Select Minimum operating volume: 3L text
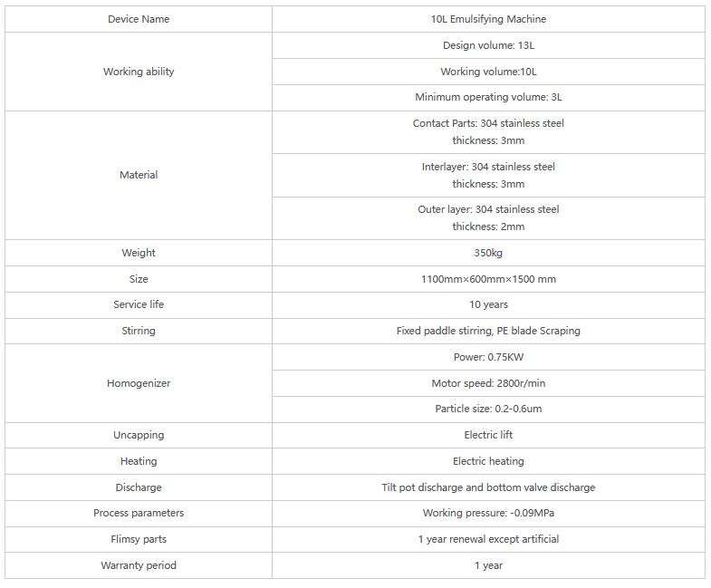 click(488, 97)
